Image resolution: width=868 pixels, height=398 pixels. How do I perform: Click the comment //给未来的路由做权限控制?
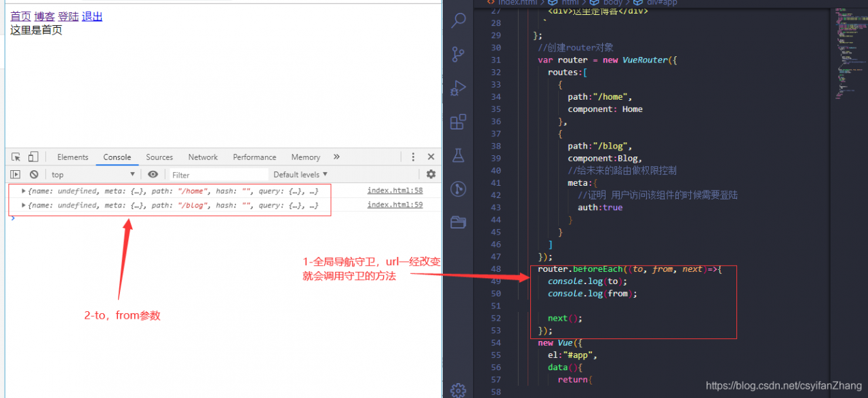[622, 170]
